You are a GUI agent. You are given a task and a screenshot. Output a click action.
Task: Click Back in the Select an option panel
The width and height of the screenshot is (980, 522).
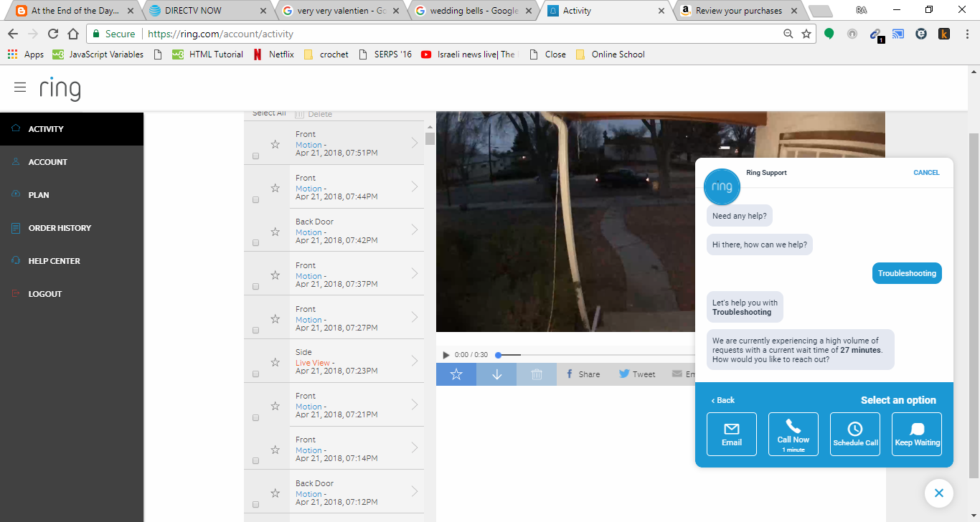point(722,399)
